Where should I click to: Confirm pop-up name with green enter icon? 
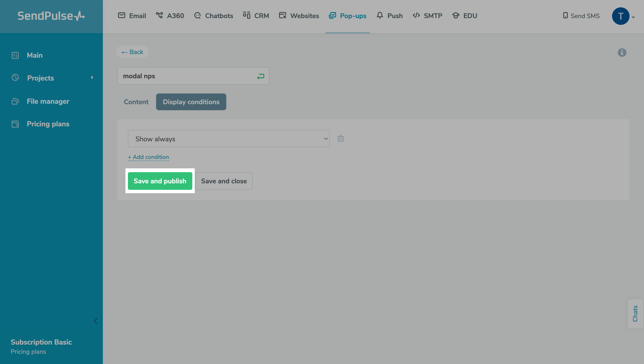[261, 76]
